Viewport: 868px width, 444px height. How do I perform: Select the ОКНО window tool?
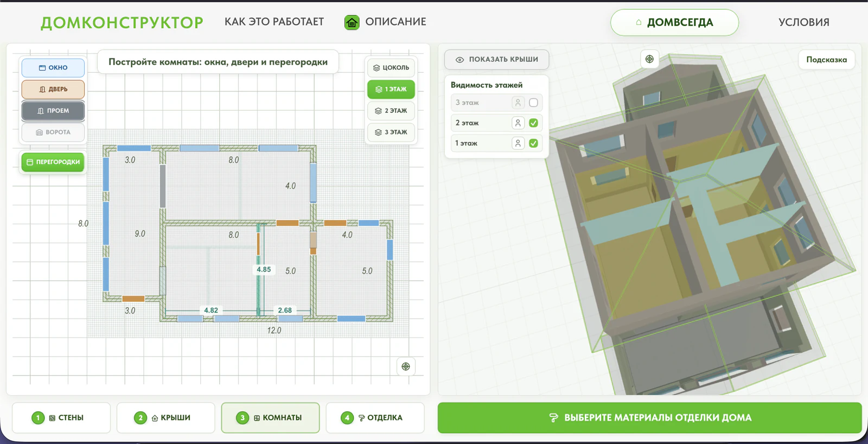point(53,68)
